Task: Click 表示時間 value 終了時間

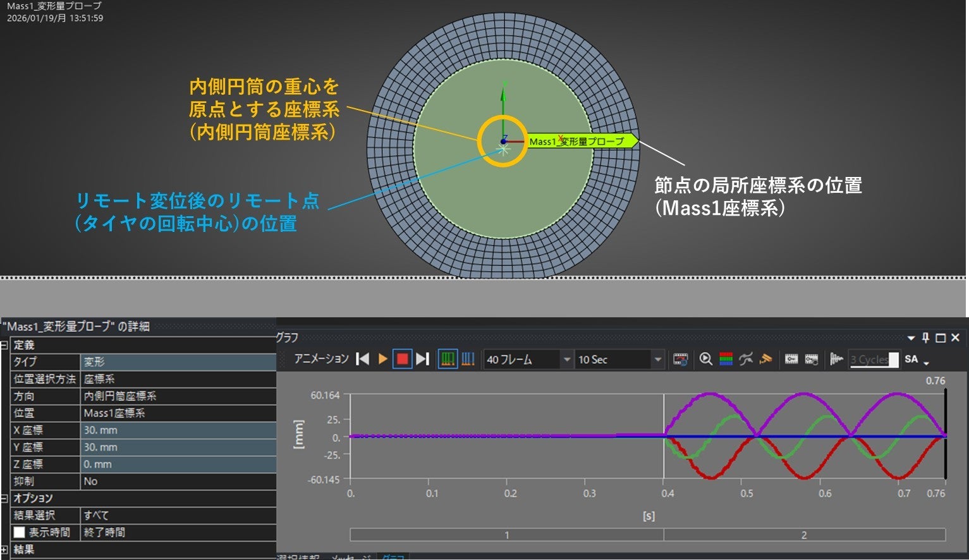Action: (x=179, y=532)
